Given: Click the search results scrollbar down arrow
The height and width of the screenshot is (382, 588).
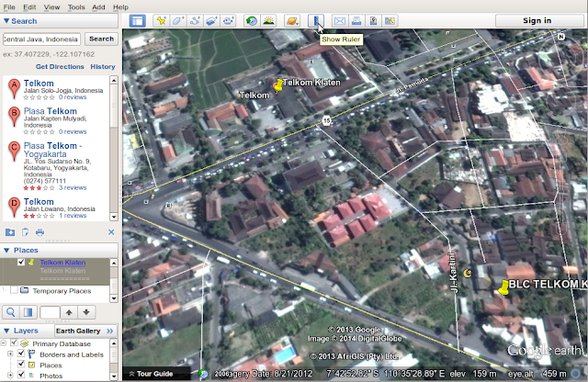Looking at the screenshot, I should [114, 217].
